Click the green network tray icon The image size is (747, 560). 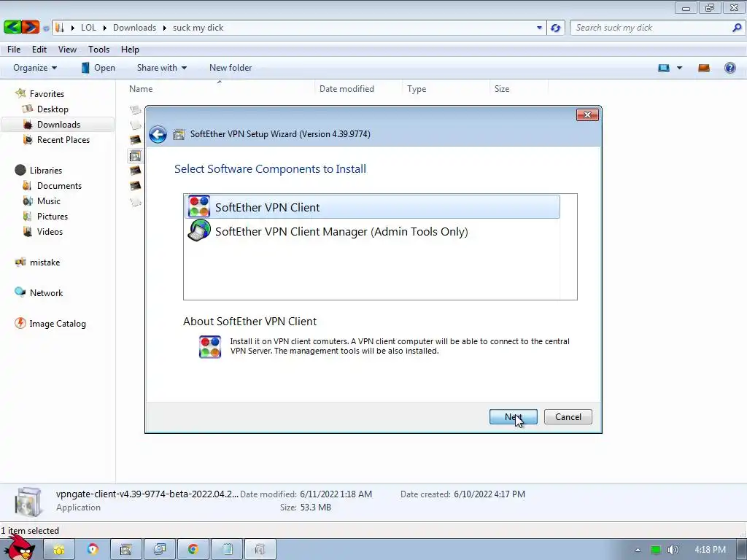tap(656, 550)
